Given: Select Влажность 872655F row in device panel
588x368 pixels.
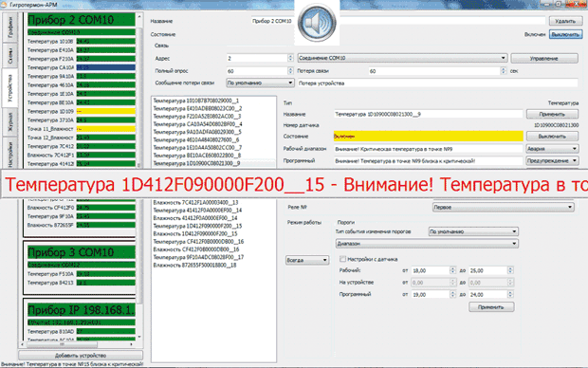Looking at the screenshot, I should (81, 225).
